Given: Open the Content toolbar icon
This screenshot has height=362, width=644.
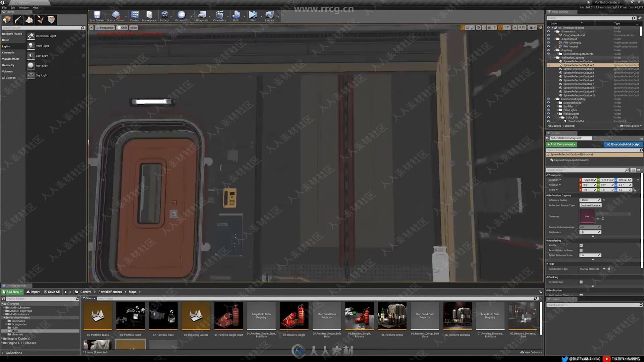Looking at the screenshot, I should [x=135, y=16].
